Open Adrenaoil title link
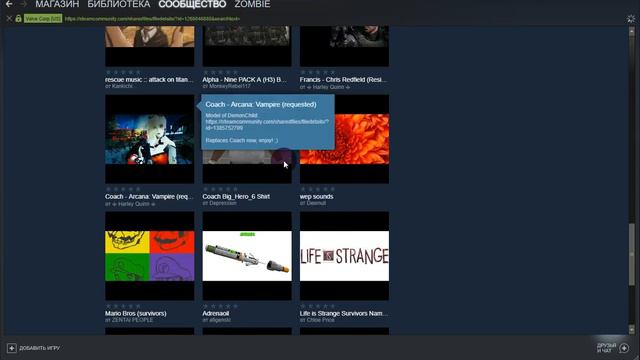Viewport: 640px width, 360px height. pos(216,313)
